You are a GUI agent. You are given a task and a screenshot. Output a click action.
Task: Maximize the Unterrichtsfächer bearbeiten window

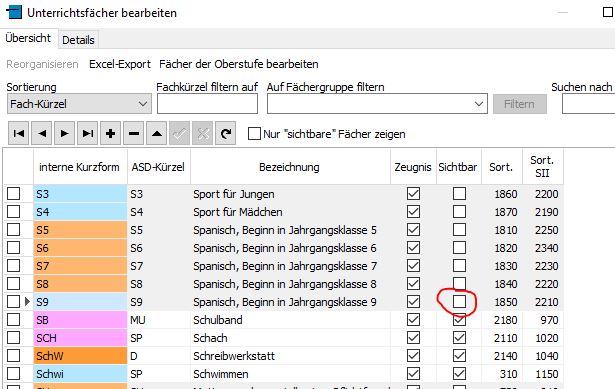point(608,12)
